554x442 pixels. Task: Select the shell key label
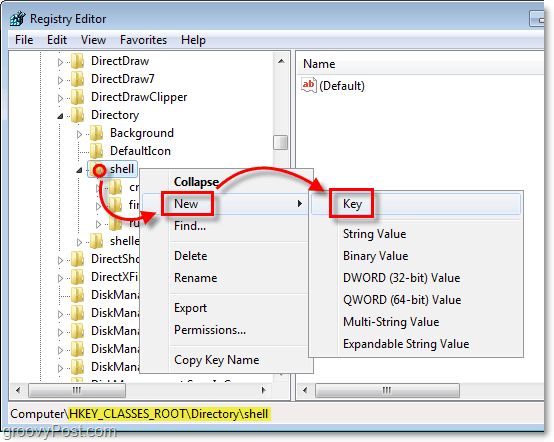(x=122, y=169)
